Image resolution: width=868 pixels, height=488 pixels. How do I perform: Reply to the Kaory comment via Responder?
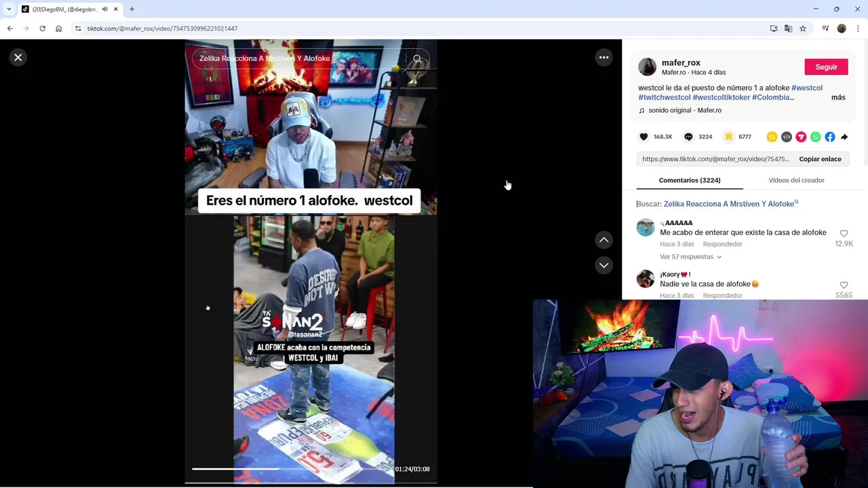point(722,296)
